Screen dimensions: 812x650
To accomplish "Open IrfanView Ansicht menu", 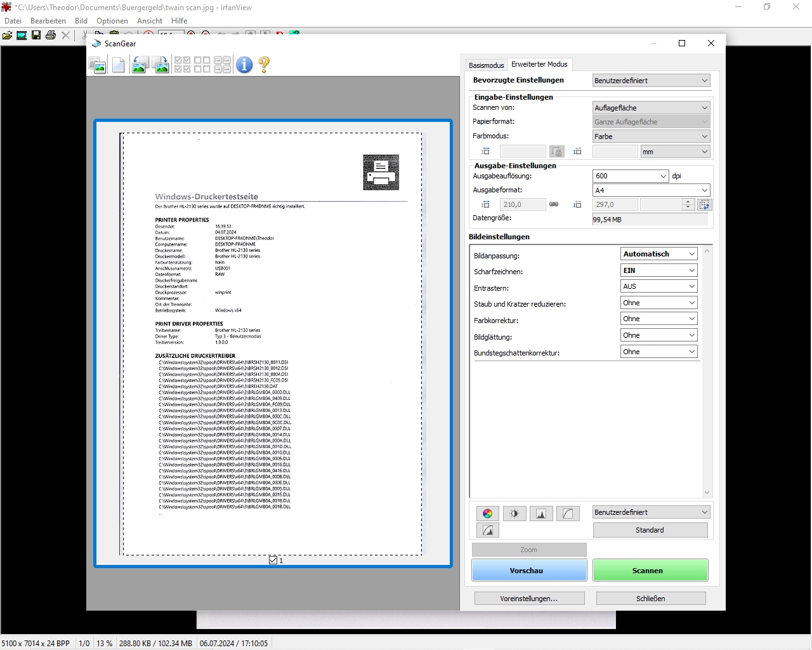I will coord(150,21).
